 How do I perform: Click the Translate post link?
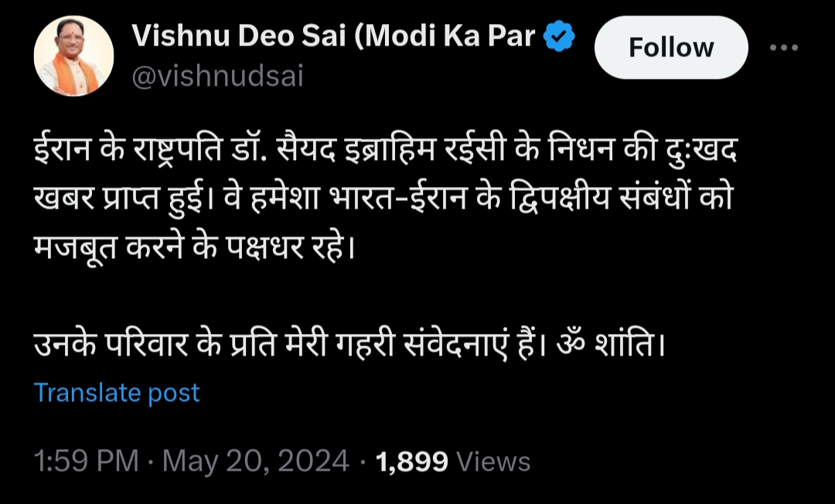(114, 393)
